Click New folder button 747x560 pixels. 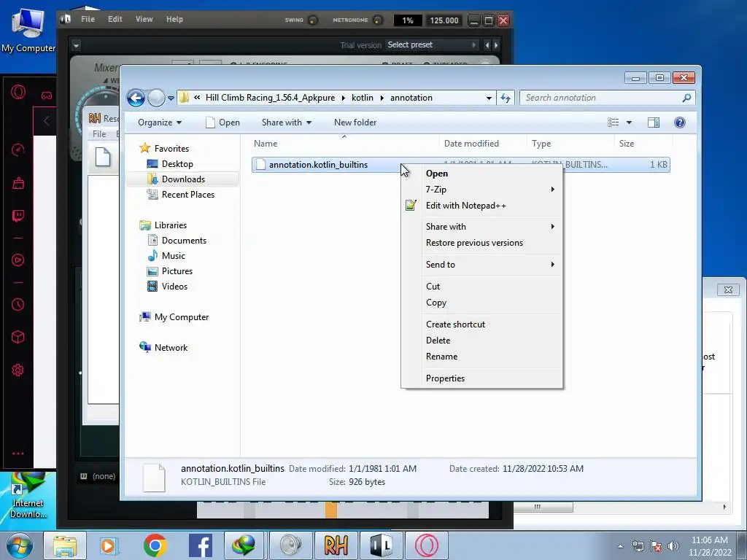pyautogui.click(x=355, y=122)
